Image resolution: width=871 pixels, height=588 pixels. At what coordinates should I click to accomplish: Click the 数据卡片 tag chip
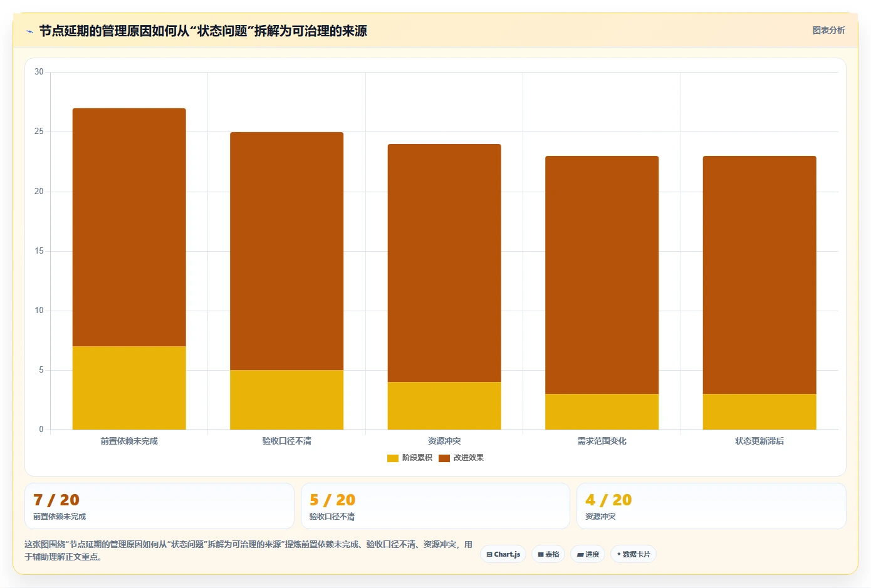tap(634, 554)
